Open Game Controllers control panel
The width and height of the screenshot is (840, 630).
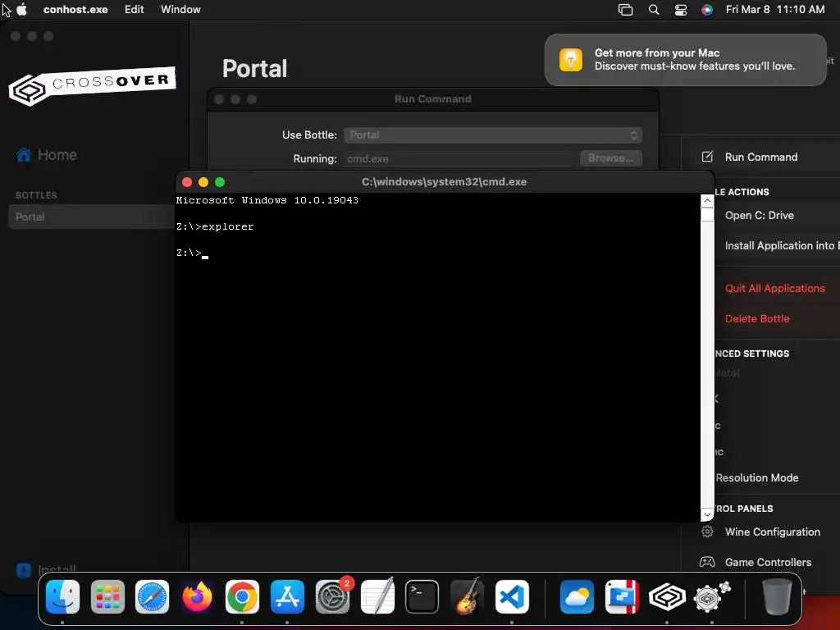pyautogui.click(x=768, y=562)
